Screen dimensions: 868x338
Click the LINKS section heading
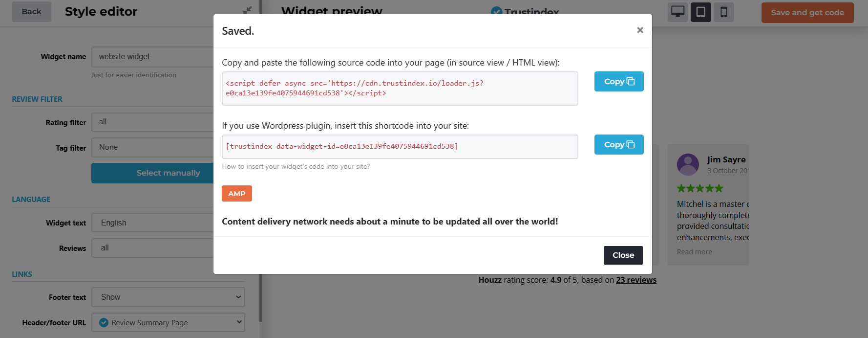(22, 274)
